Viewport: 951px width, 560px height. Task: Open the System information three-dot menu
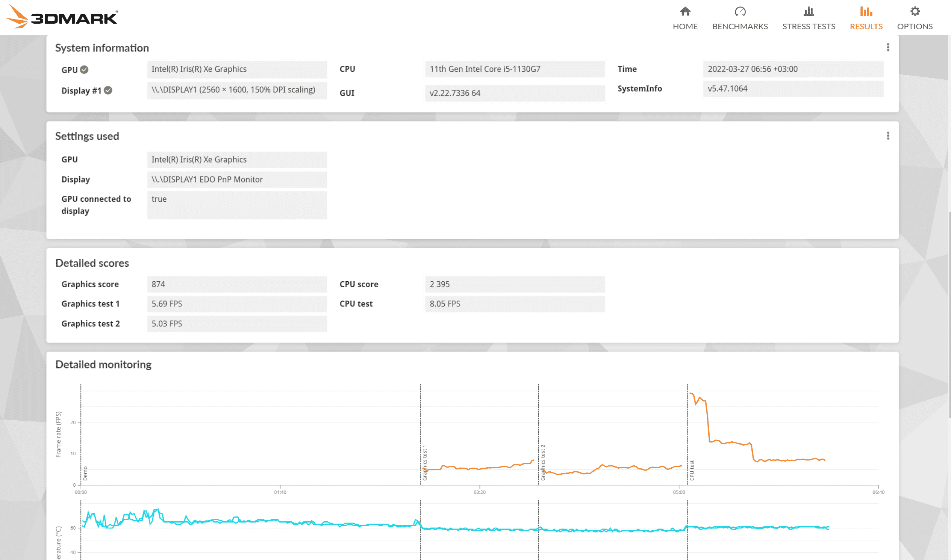887,47
